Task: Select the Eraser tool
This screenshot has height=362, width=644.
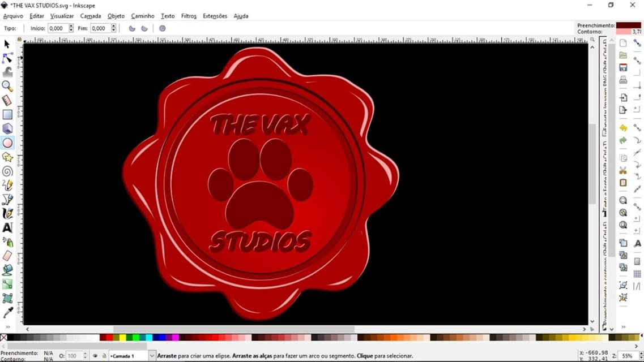Action: point(7,256)
